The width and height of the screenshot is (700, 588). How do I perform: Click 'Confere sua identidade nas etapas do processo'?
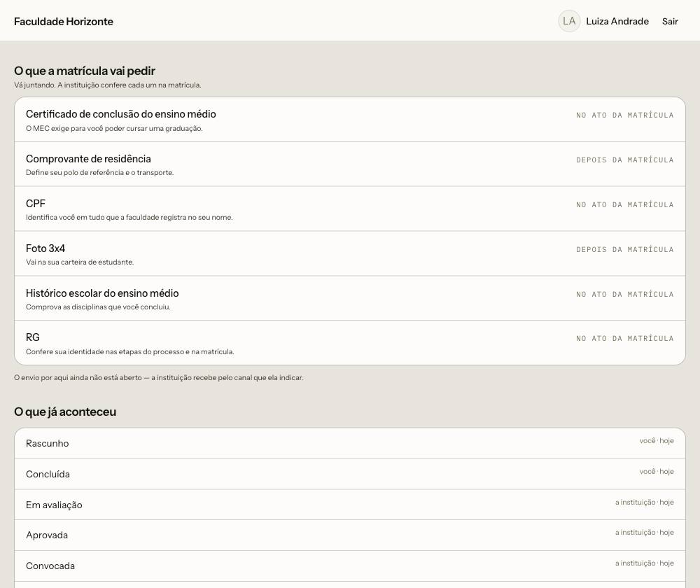tap(130, 352)
